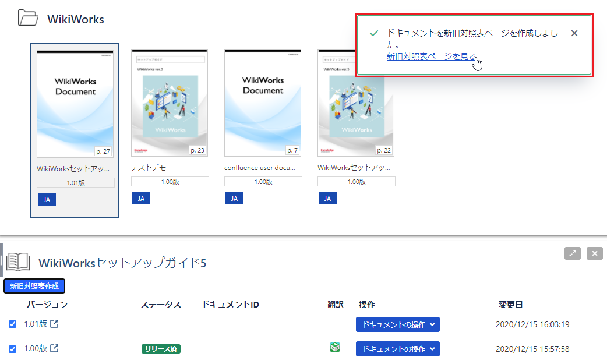Open external link icon for version 1.00版
This screenshot has height=364, width=607.
(x=54, y=348)
